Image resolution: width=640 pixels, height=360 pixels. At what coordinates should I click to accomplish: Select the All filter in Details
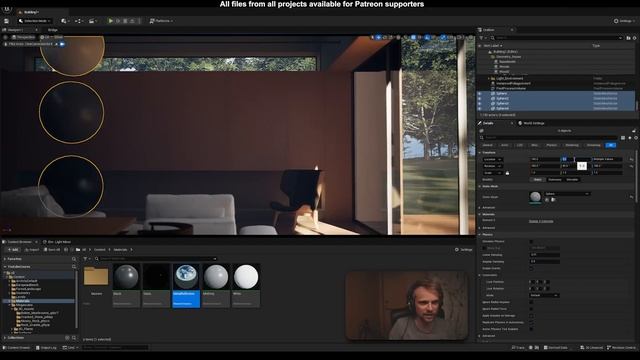point(611,145)
